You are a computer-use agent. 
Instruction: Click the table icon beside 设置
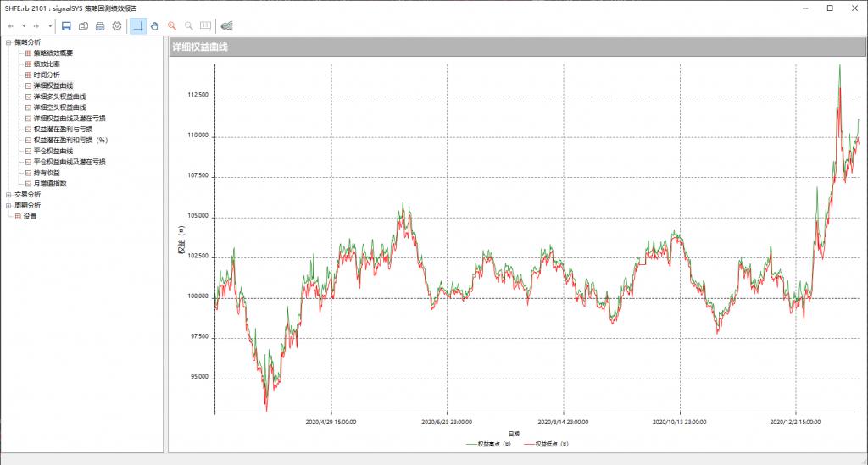[18, 216]
